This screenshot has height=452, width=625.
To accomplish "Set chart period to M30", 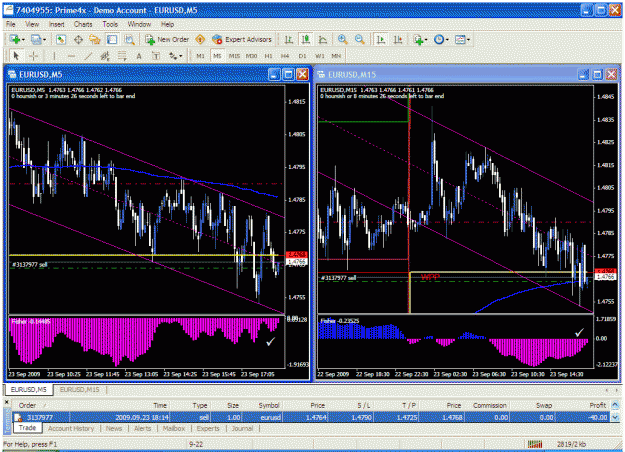I will click(x=251, y=56).
